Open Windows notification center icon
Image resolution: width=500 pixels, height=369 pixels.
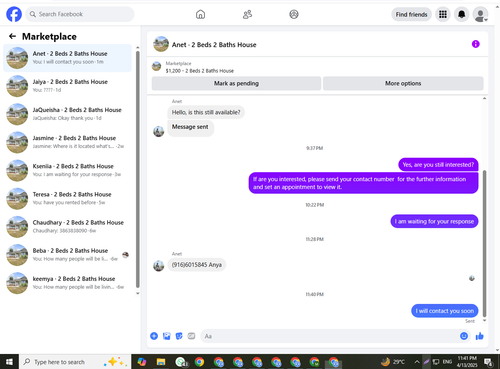pyautogui.click(x=489, y=362)
